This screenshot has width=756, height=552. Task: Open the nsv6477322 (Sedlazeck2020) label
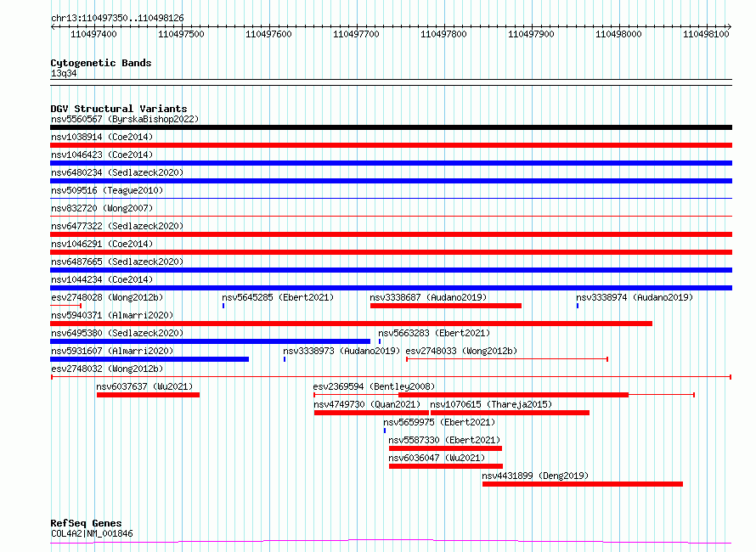pos(117,226)
